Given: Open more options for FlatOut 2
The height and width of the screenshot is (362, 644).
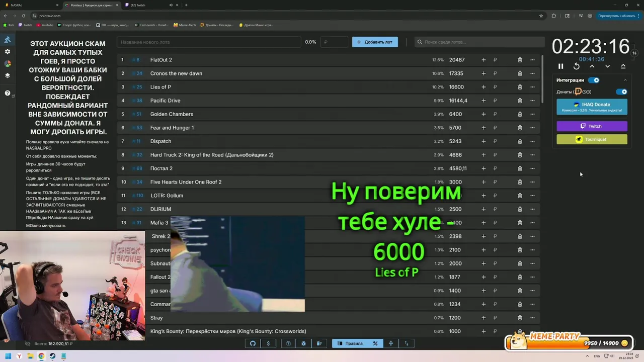Looking at the screenshot, I should 532,60.
